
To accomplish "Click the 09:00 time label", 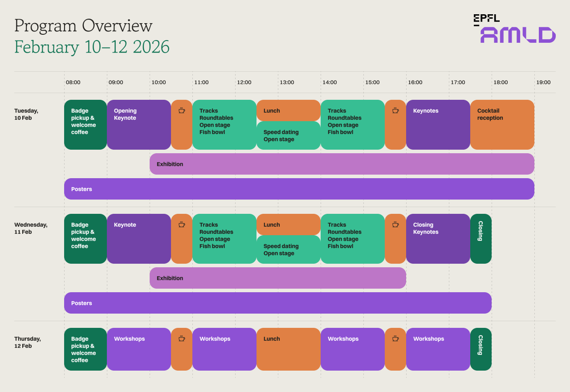I will pos(116,82).
